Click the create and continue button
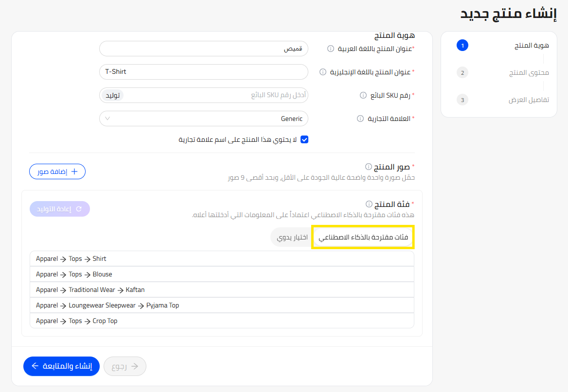The image size is (568, 392). [x=61, y=366]
